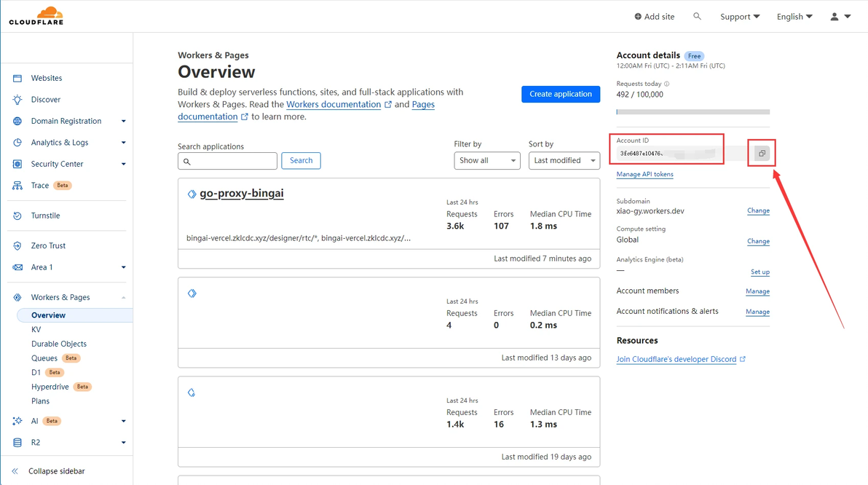Click external link icon after Workers documentation
The image size is (868, 485).
[388, 105]
